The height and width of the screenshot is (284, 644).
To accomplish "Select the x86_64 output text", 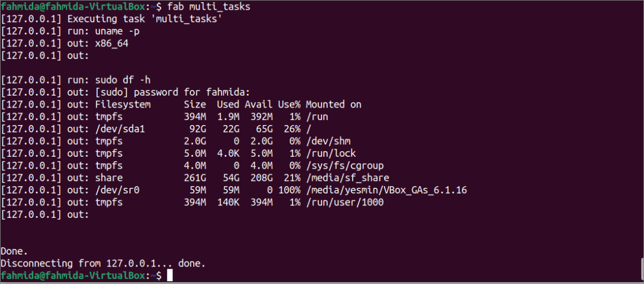I will 111,43.
